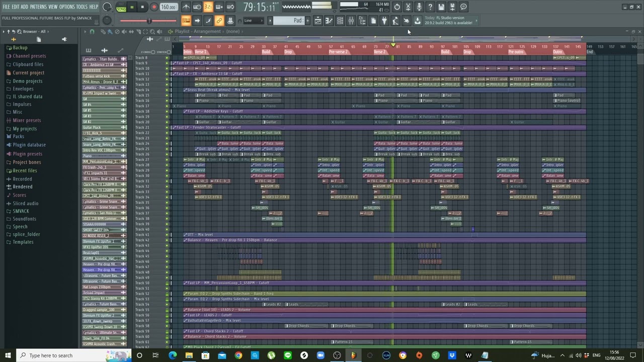Stop playback with the stop button

(x=142, y=7)
